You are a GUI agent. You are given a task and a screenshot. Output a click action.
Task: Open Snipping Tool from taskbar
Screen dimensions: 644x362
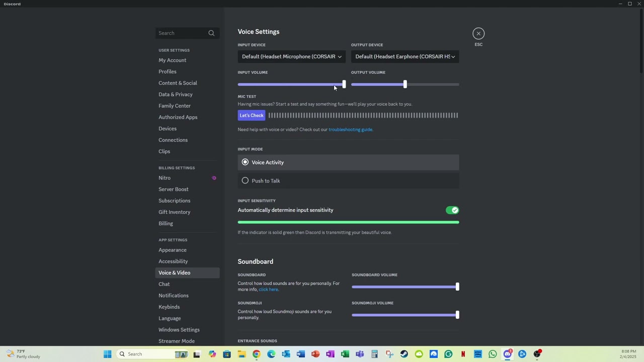pos(389,354)
